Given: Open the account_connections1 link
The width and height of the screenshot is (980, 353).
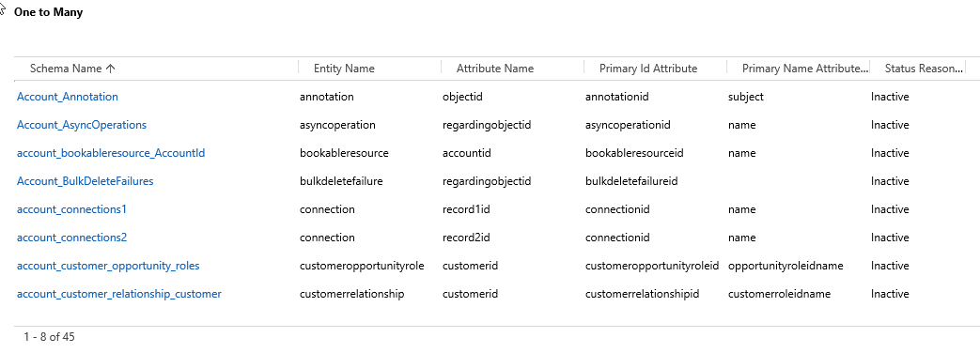Looking at the screenshot, I should (71, 209).
